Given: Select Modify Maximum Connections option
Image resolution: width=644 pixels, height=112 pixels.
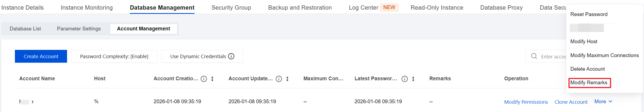Looking at the screenshot, I should [x=604, y=55].
